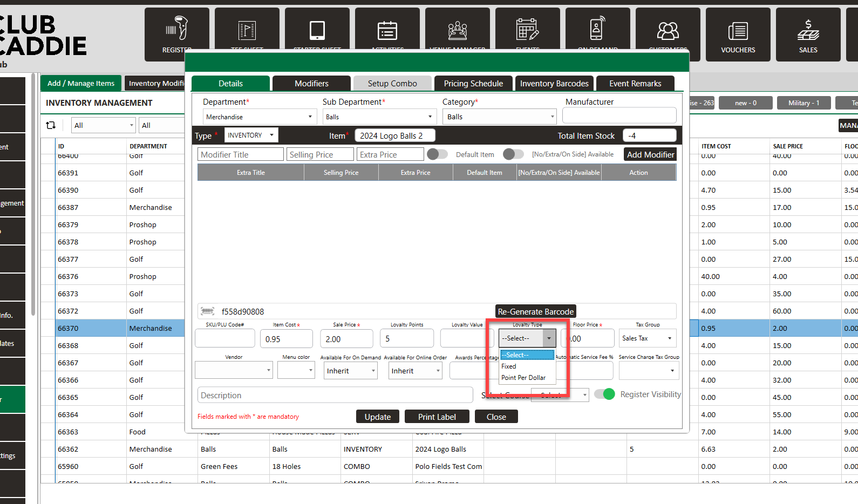
Task: Click the inventory refresh icon
Action: [51, 125]
